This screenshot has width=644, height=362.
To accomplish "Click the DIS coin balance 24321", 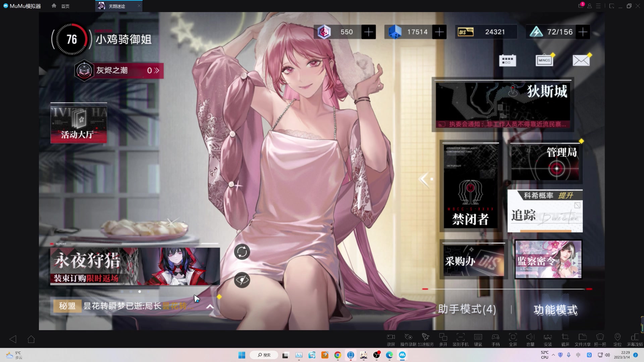I will 486,32.
